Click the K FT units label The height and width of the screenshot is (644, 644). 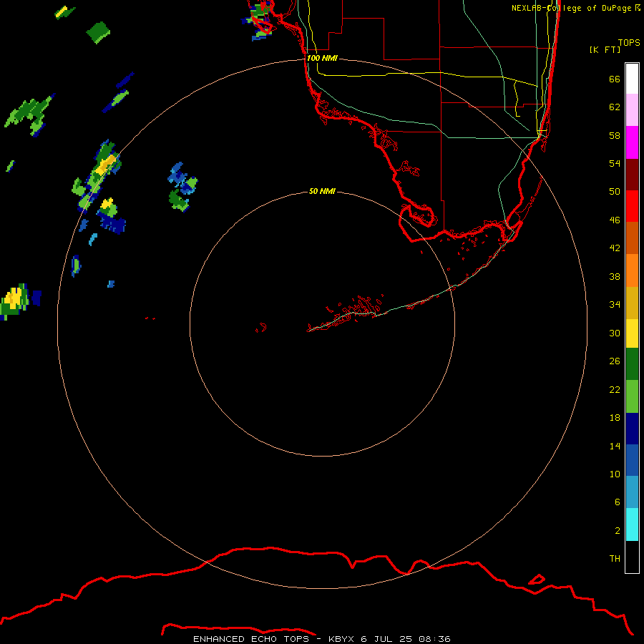[x=605, y=49]
